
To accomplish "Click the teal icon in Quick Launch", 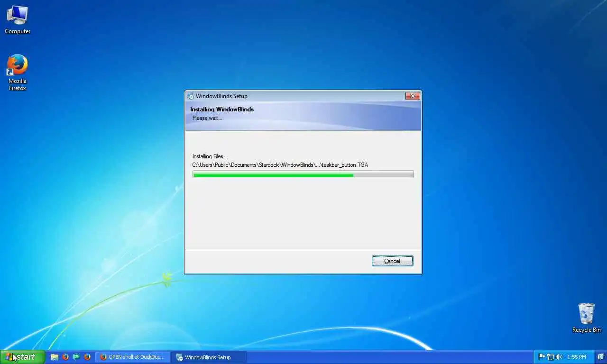I will [x=76, y=357].
